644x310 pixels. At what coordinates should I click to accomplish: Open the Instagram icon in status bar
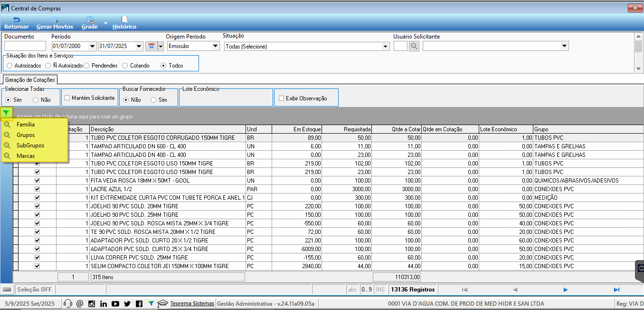coord(92,303)
